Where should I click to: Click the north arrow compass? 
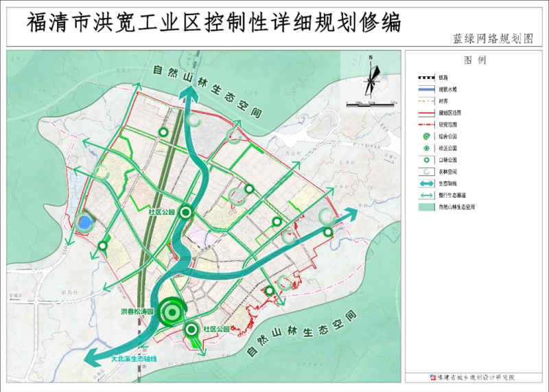point(371,77)
